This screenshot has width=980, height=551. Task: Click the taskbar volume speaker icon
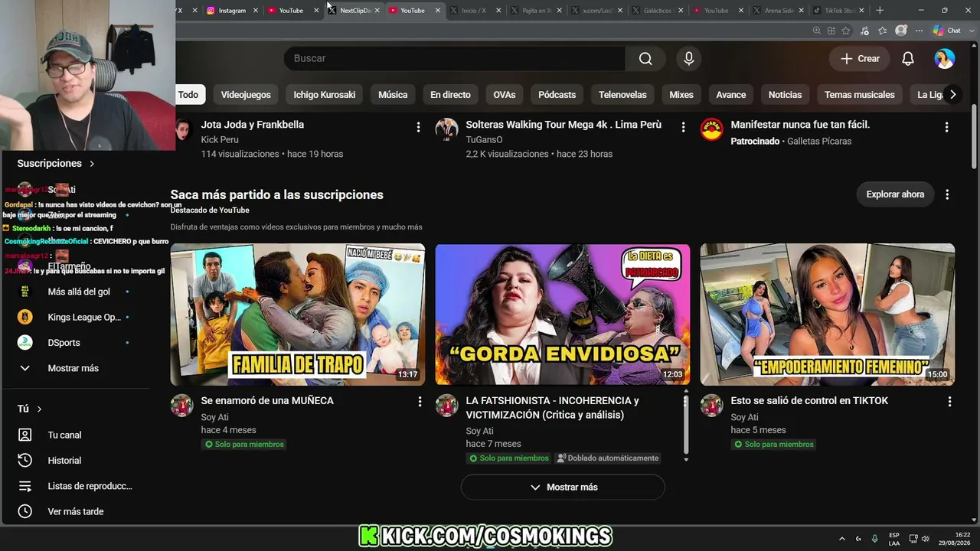[x=925, y=539]
